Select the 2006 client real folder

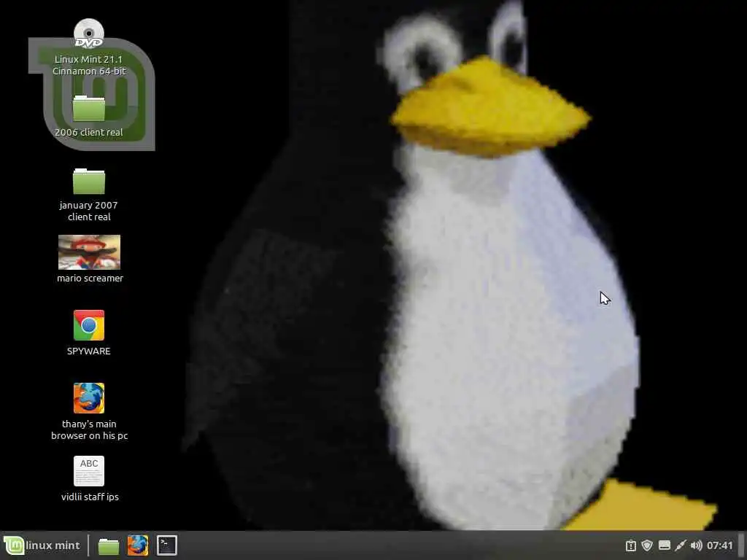[x=88, y=109]
